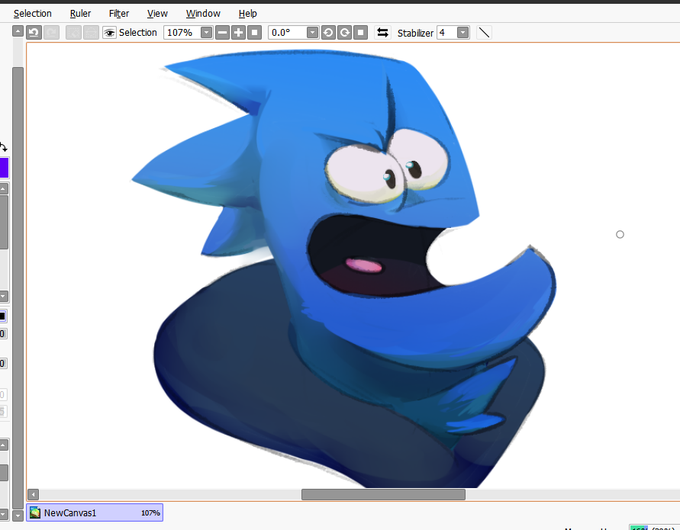Click the small black color swatch
Image resolution: width=680 pixels, height=530 pixels.
coord(3,316)
